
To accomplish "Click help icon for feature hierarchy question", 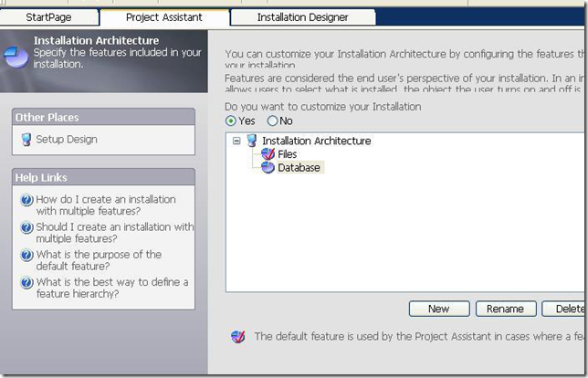I will [26, 282].
